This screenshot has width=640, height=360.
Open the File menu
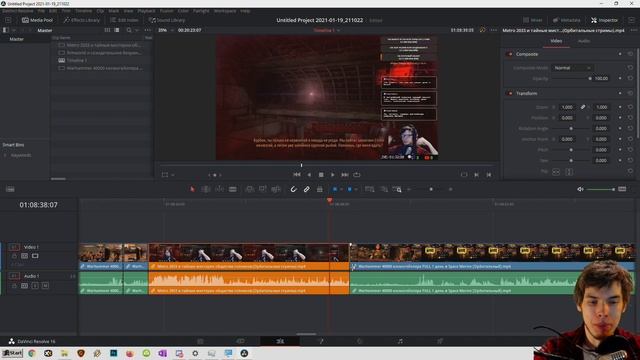pyautogui.click(x=41, y=11)
